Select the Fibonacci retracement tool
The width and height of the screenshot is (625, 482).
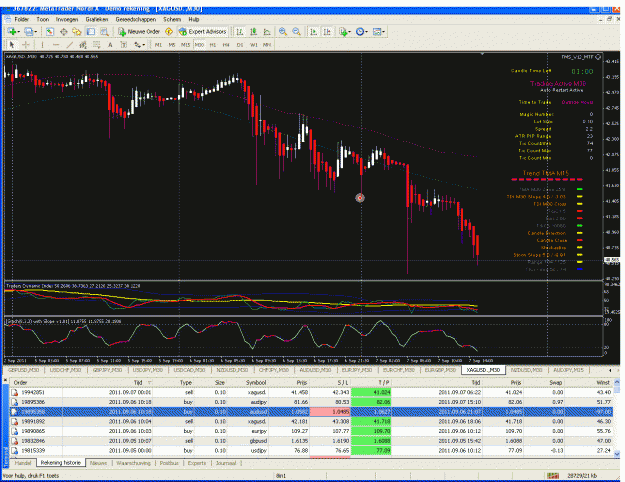coord(96,45)
